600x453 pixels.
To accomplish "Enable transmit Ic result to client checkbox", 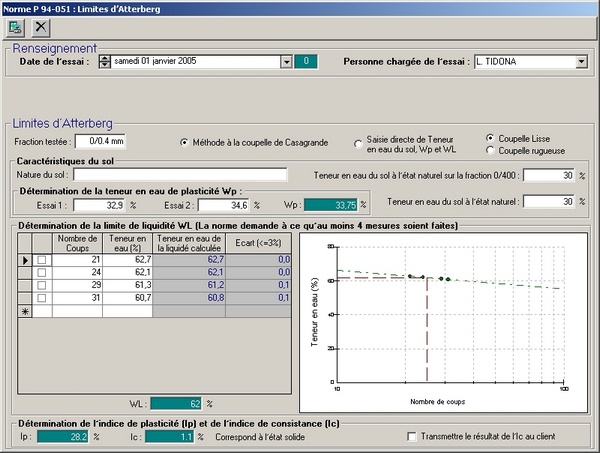I will (413, 436).
